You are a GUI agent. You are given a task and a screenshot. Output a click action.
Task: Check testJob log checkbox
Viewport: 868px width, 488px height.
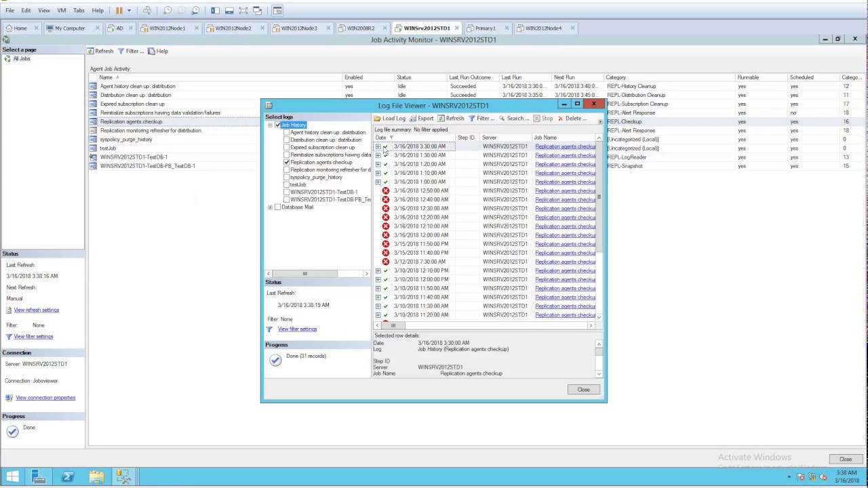pyautogui.click(x=286, y=184)
